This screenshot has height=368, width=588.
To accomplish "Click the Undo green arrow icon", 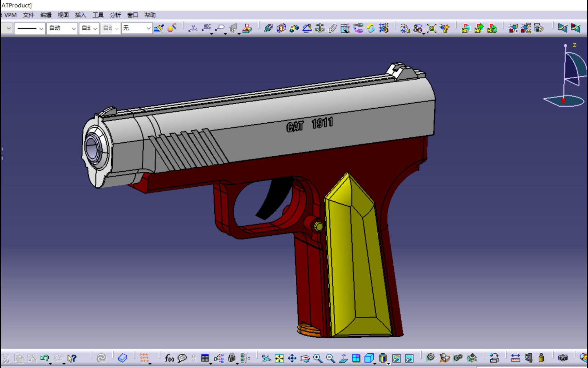I will coord(45,358).
